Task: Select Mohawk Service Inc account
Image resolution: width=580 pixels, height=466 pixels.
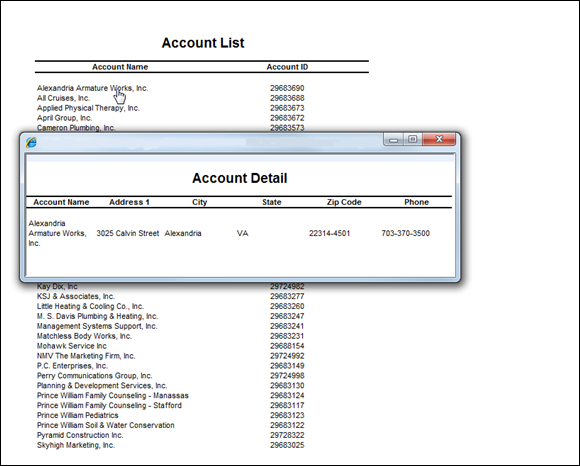Action: pyautogui.click(x=72, y=346)
